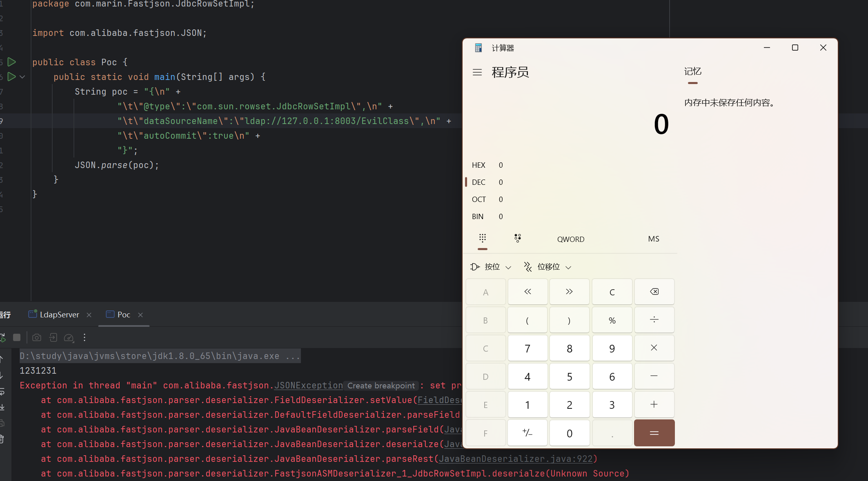Expand the 位移位 bit shift dropdown
Viewport: 868px width, 481px height.
coord(548,267)
